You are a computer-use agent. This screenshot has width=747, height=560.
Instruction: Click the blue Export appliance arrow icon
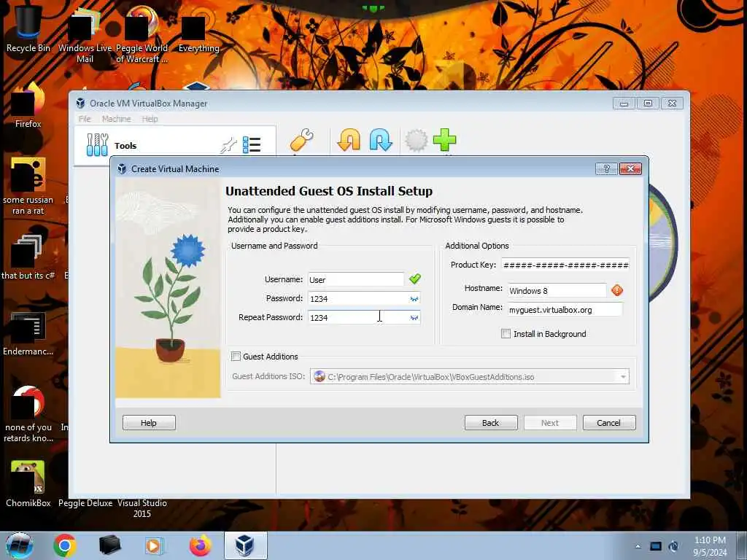click(x=381, y=141)
